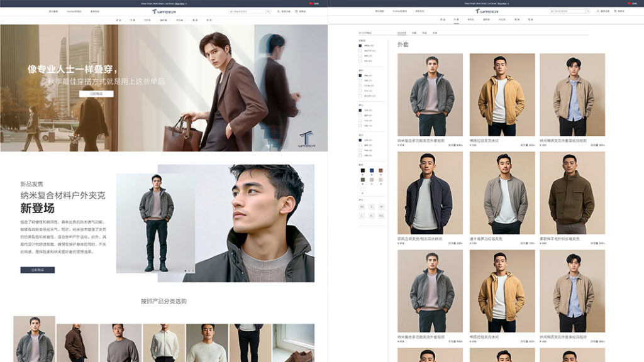Follow the Shop Now link in left page banner
The height and width of the screenshot is (362, 644).
(x=180, y=4)
